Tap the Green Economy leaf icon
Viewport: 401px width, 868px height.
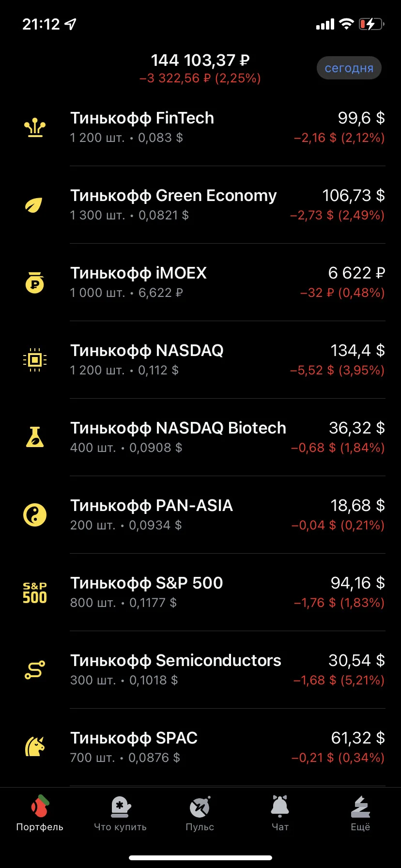click(x=34, y=205)
